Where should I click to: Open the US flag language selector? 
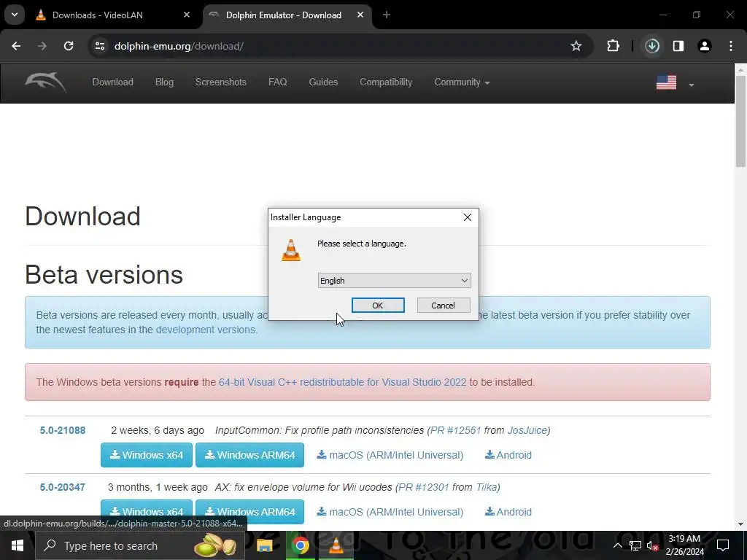[675, 83]
